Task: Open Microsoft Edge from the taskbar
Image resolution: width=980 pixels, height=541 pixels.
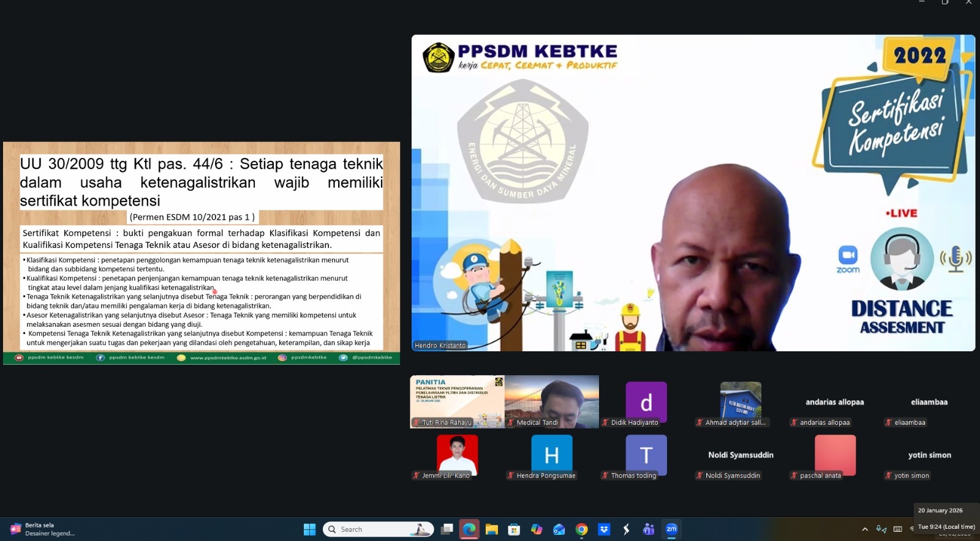Action: (x=469, y=529)
